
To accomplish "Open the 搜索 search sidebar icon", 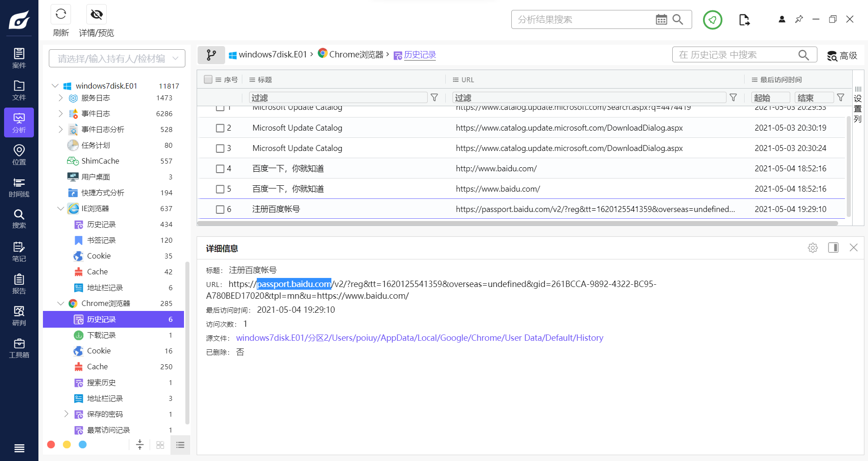I will [19, 219].
